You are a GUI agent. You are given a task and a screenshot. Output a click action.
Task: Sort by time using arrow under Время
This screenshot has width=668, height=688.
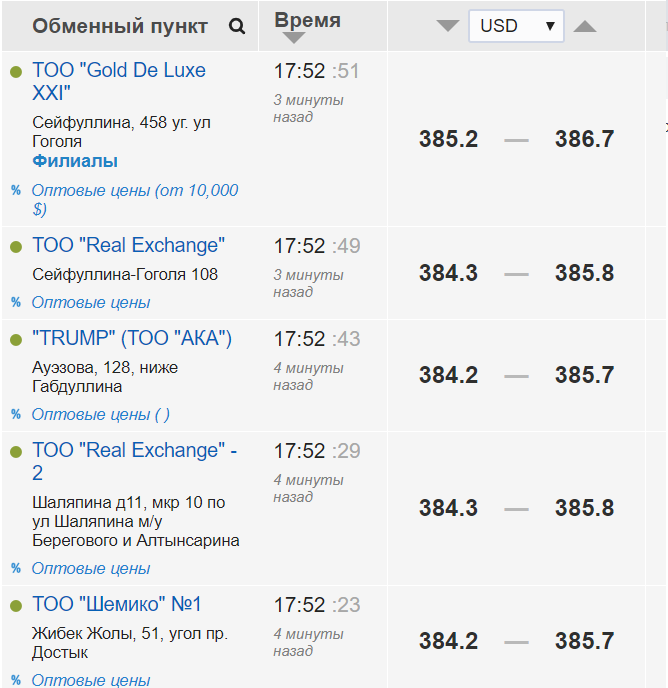pyautogui.click(x=293, y=38)
